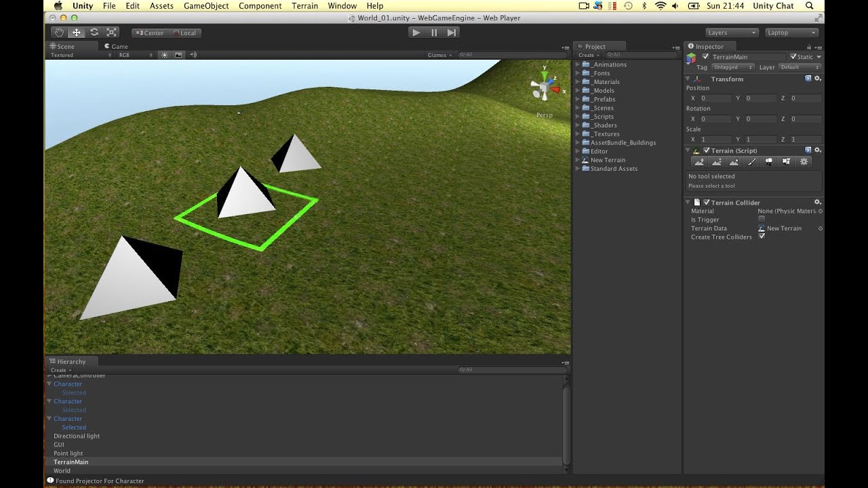Select Point light in Hierarchy
The width and height of the screenshot is (868, 488).
pos(68,453)
